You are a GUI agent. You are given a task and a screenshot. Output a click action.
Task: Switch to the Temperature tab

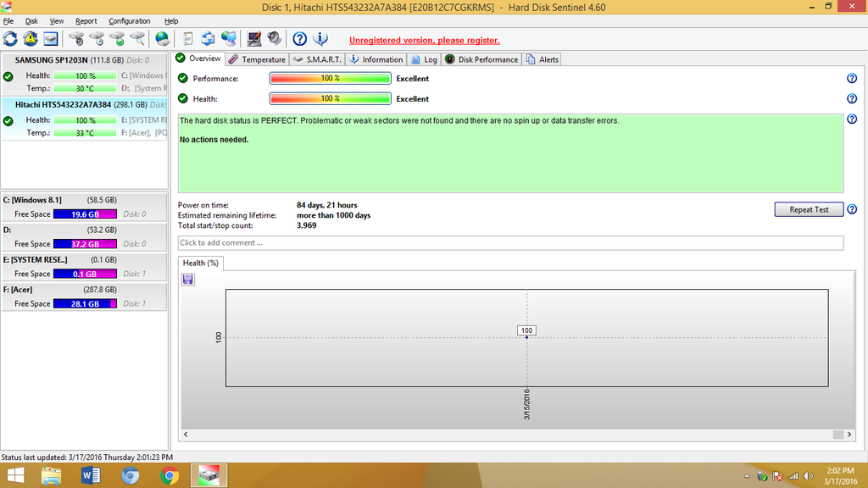[x=257, y=59]
